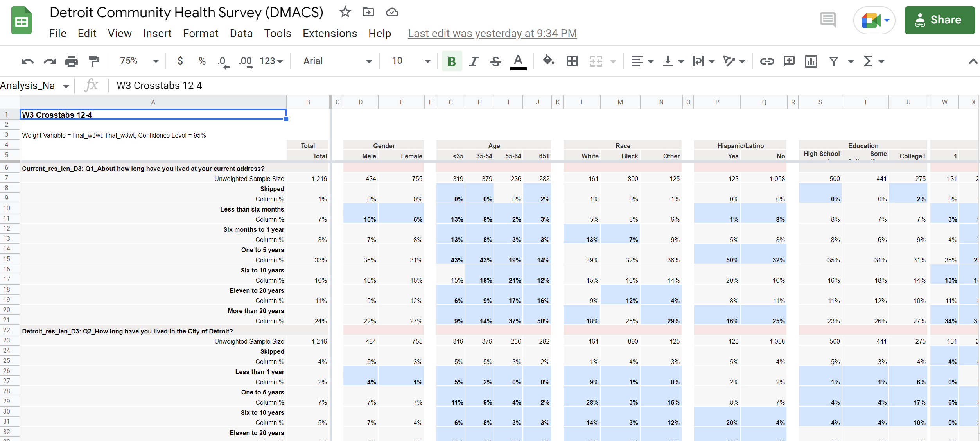This screenshot has width=980, height=441.
Task: Open horizontal align dropdown
Action: [642, 61]
